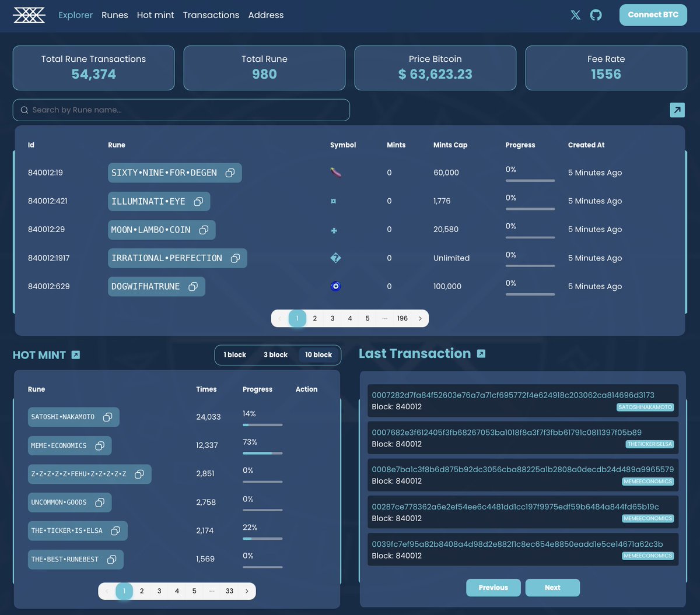This screenshot has height=615, width=700.
Task: Click the MOON•LAMBO•COIN cross symbol
Action: [x=334, y=230]
